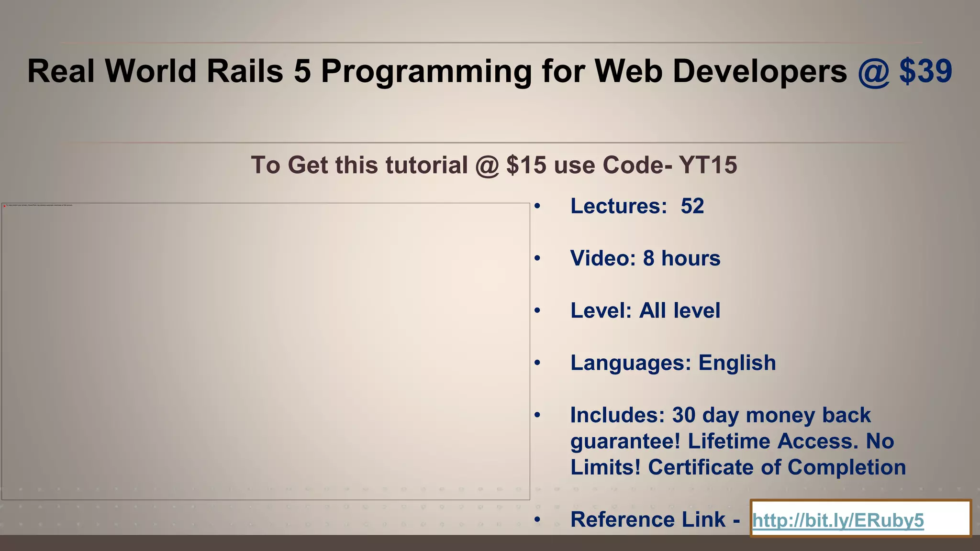Click the blocked picture placeholder box
This screenshot has height=551, width=980.
pos(266,352)
